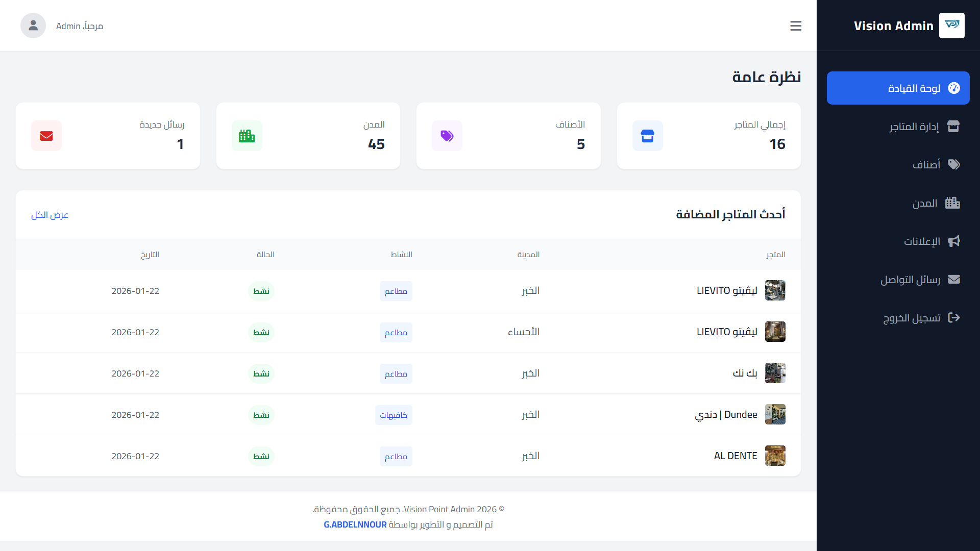Click the عرض الكل view all link

(x=50, y=215)
